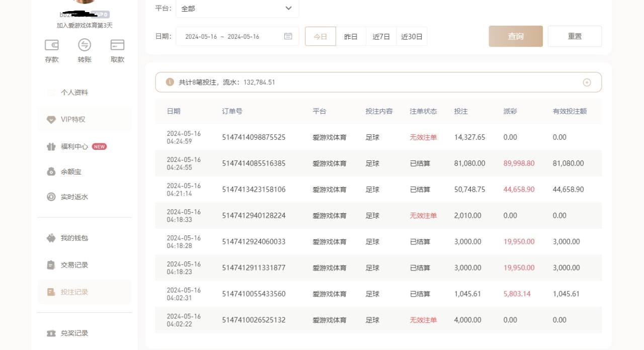Expand the summary bar plus icon

[x=587, y=82]
